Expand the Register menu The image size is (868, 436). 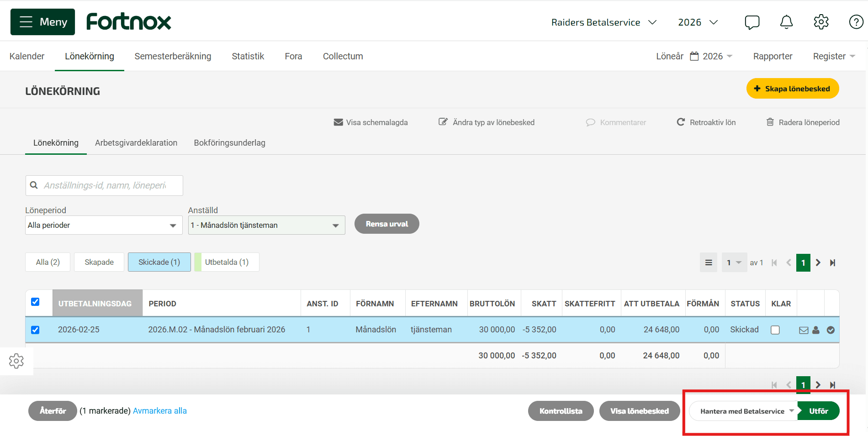click(834, 56)
